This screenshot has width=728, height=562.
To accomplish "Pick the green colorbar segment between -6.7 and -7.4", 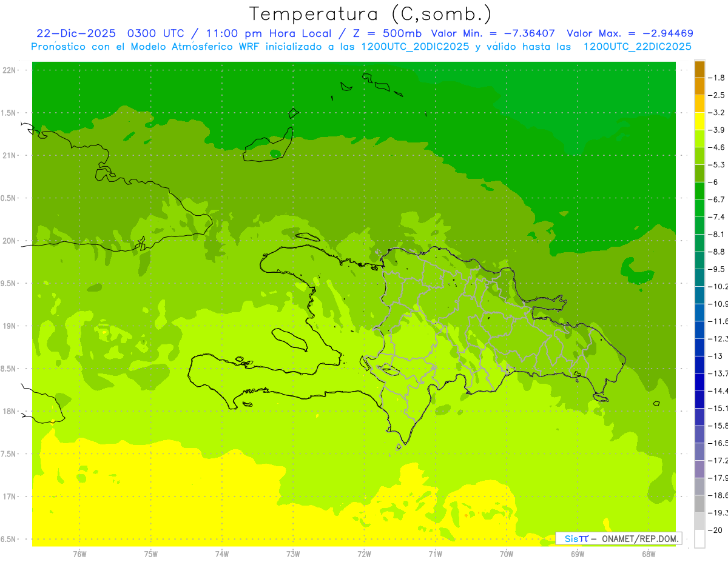I will tap(699, 208).
